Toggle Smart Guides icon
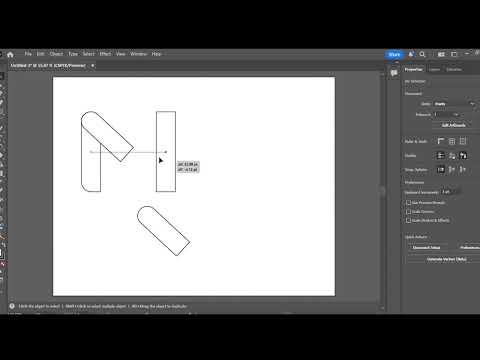 (x=463, y=155)
